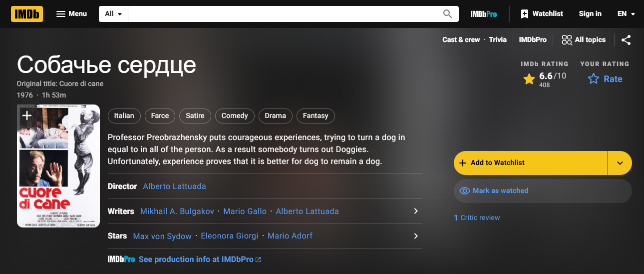
Task: Open writer Mikhail A. Bulgakov's page
Action: (x=177, y=211)
